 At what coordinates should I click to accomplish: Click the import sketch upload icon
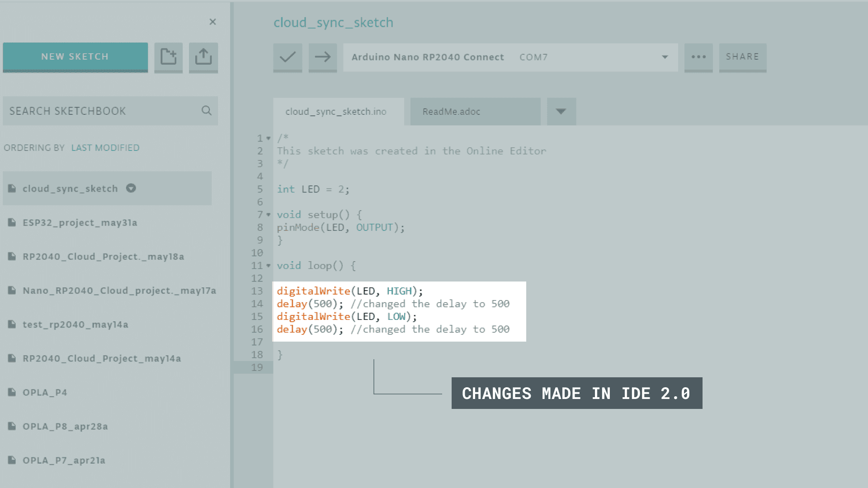tap(203, 57)
